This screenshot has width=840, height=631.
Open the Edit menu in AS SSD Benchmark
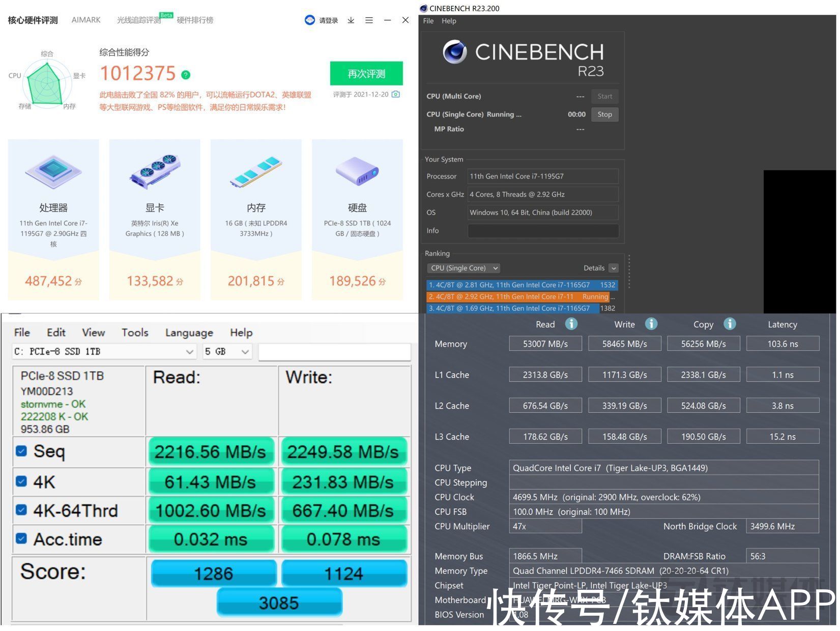56,332
